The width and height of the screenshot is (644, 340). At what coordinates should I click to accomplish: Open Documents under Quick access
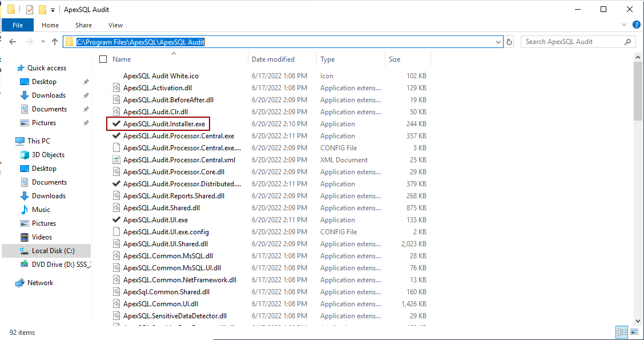point(49,109)
